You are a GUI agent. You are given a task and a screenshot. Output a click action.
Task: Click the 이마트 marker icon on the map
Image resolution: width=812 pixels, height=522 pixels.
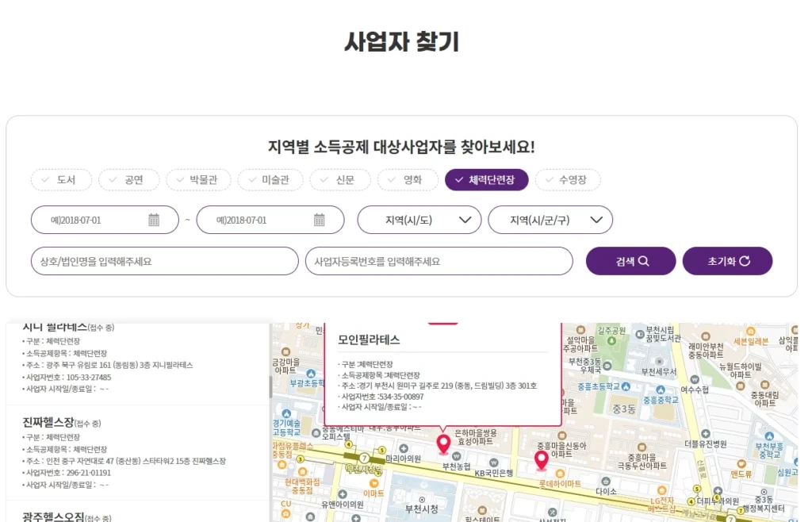(374, 481)
